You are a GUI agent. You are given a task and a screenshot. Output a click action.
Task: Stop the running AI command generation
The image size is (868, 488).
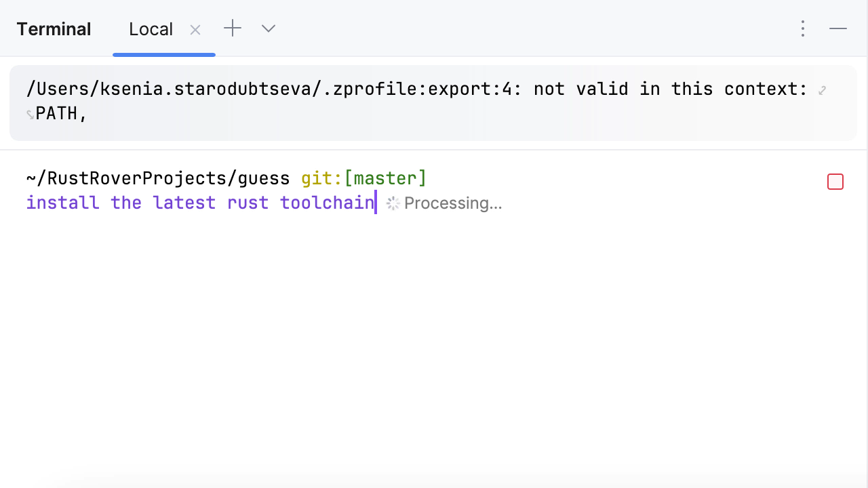tap(835, 182)
